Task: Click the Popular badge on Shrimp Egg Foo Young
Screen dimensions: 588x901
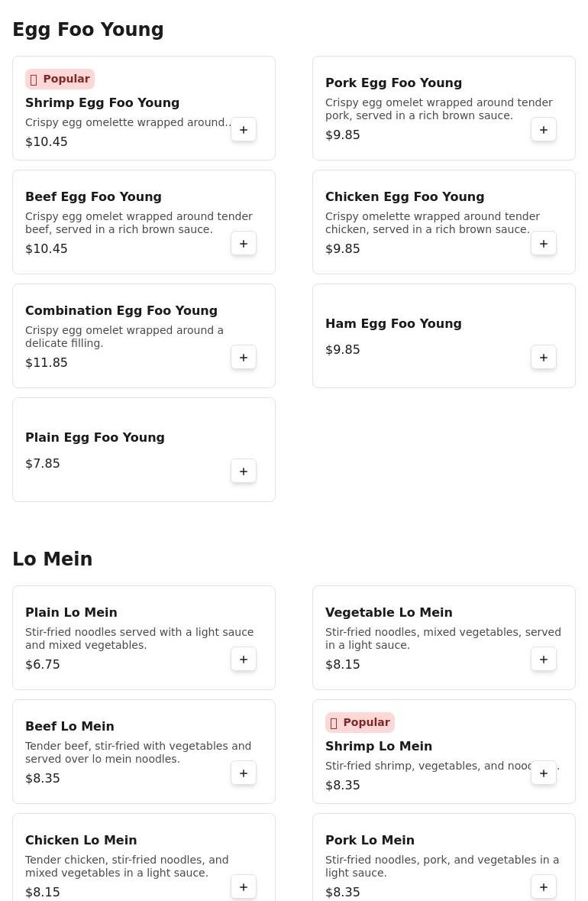Action: tap(60, 79)
